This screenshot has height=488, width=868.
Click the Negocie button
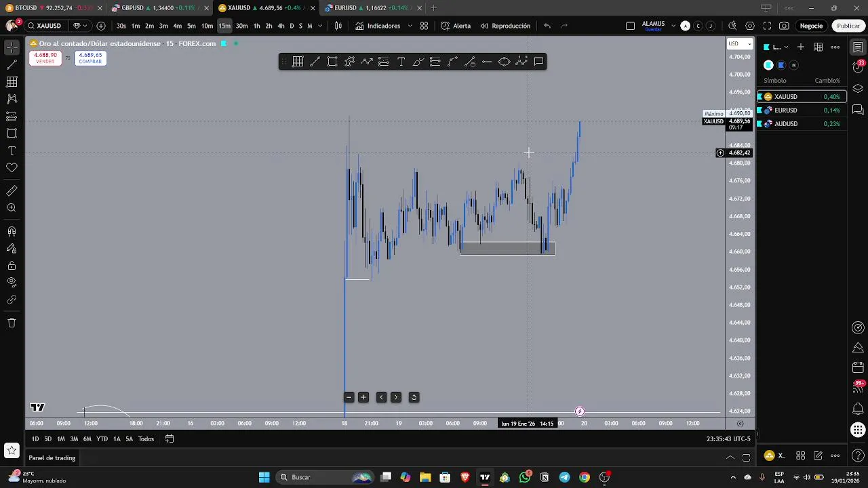[x=811, y=26]
